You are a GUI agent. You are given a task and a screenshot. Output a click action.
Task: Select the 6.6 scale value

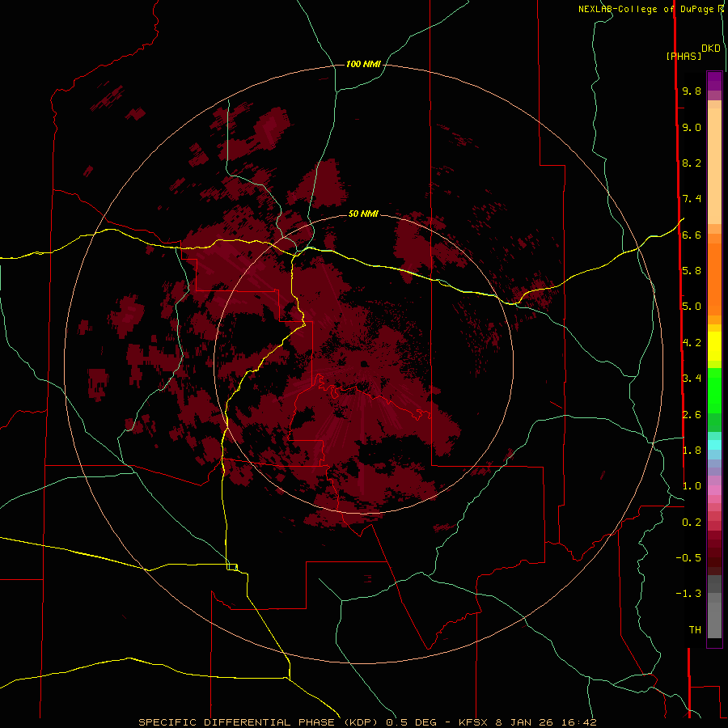692,235
